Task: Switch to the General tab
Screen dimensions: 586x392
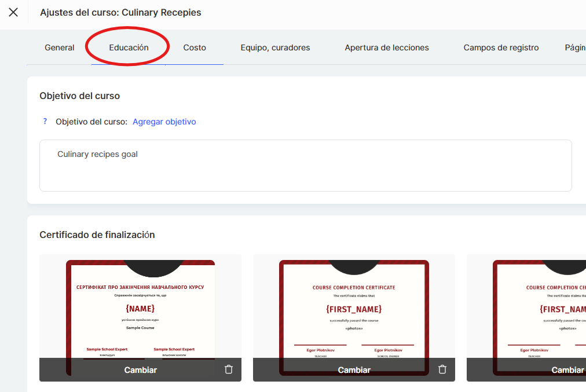Action: coord(60,47)
